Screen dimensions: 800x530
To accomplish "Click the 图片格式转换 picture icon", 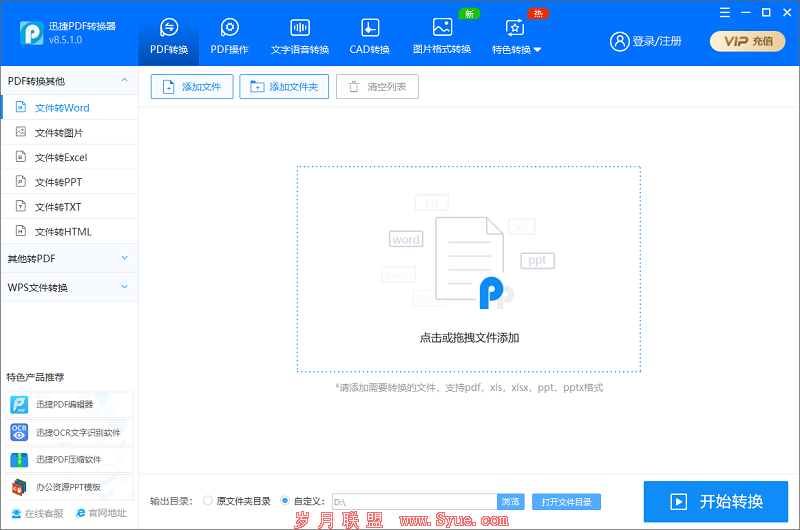I will coord(442,27).
